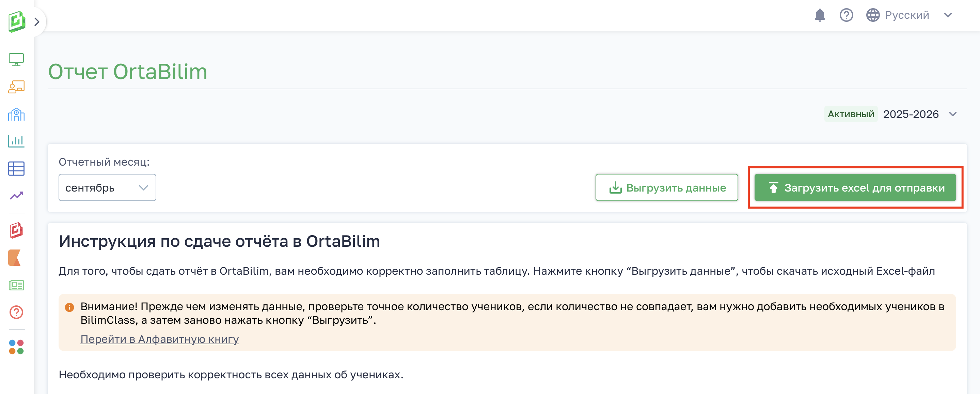Open the green news sidebar icon
Viewport: 980px width, 394px height.
(16, 285)
